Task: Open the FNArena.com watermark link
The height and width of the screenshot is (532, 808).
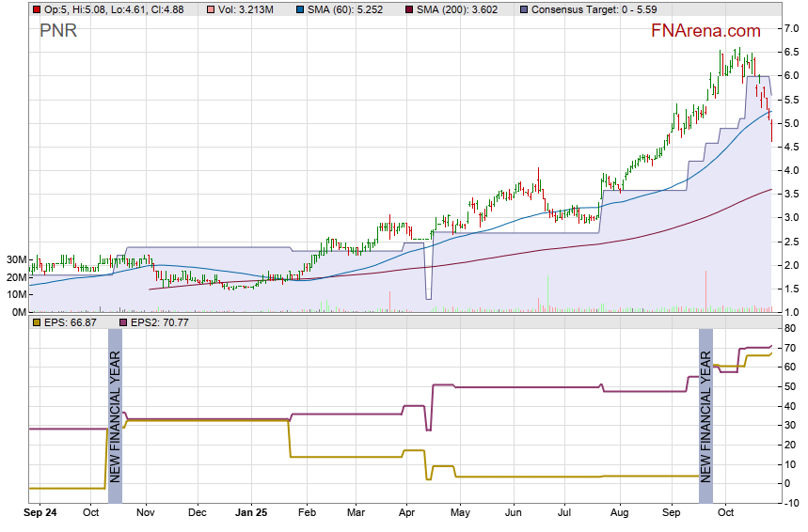Action: pyautogui.click(x=705, y=31)
